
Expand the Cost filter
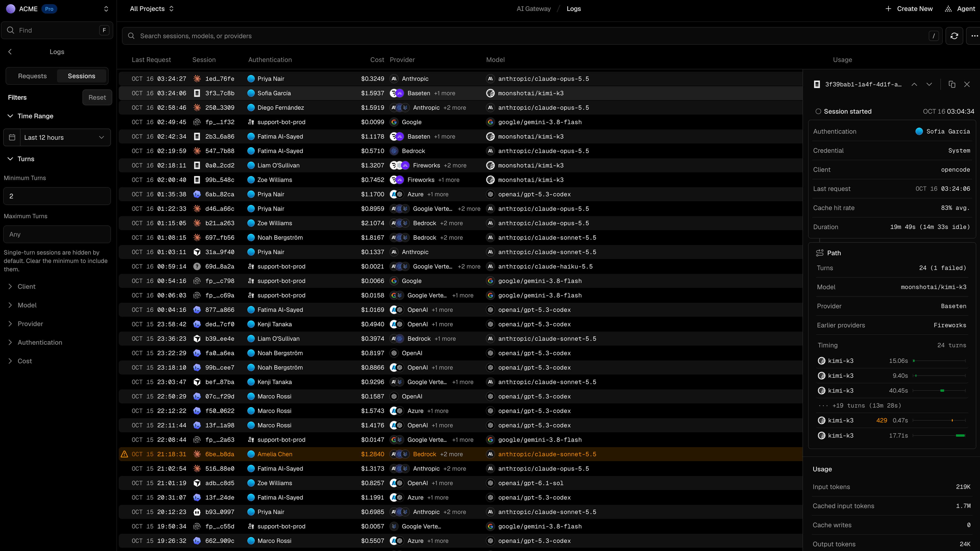click(20, 361)
